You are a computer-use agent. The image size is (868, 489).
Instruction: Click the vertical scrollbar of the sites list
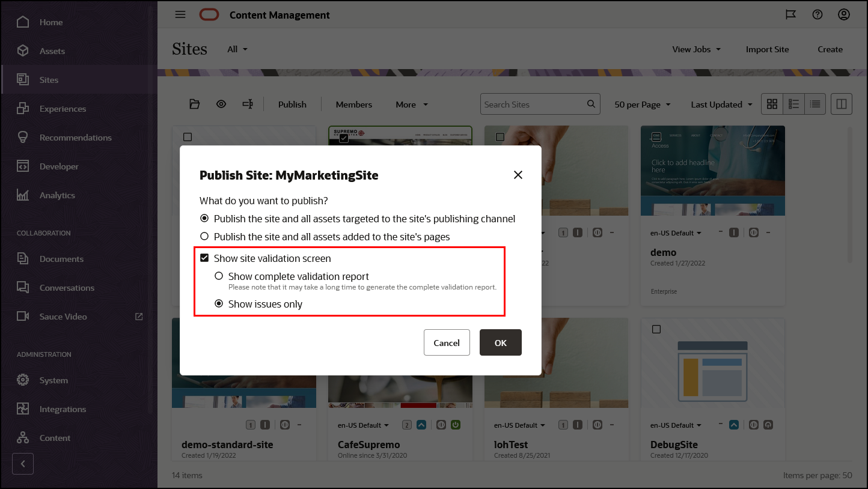pyautogui.click(x=849, y=195)
